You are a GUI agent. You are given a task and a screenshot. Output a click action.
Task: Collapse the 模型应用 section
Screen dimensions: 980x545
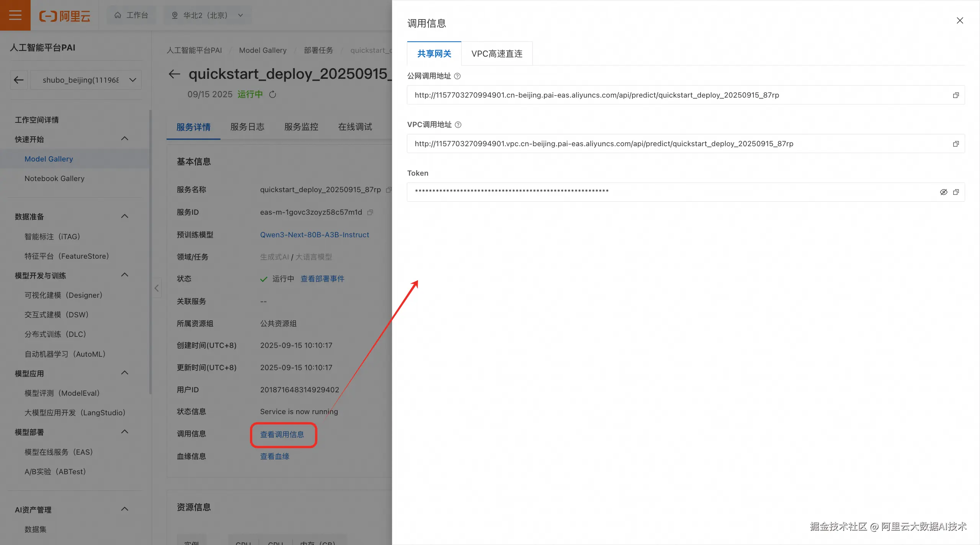[125, 373]
